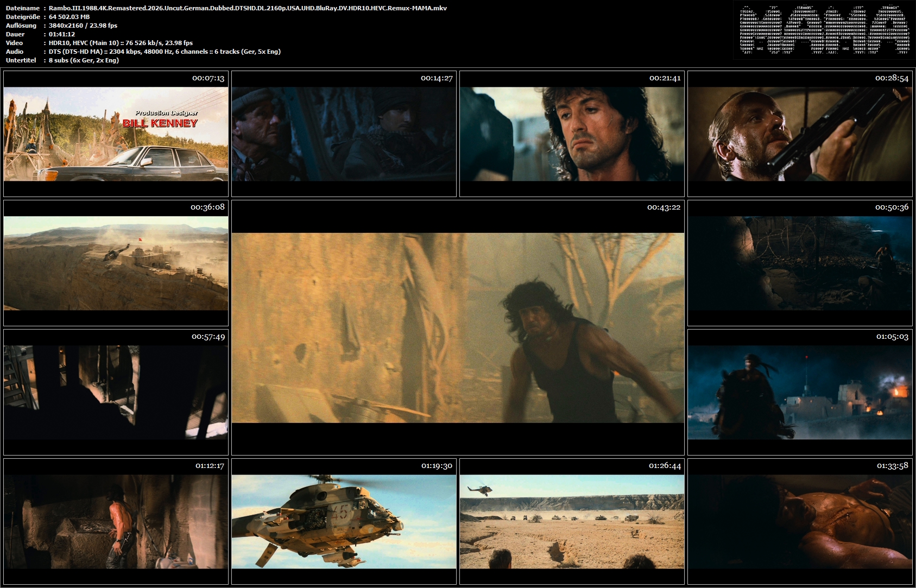Open the 01:33:58 wounded torso thumbnail

point(800,521)
